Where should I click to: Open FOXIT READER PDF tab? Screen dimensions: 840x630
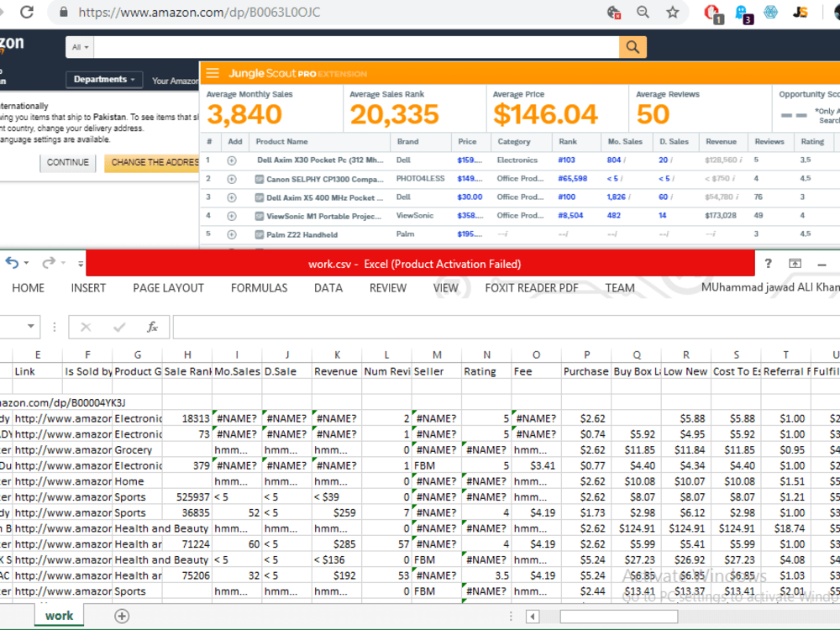tap(532, 288)
